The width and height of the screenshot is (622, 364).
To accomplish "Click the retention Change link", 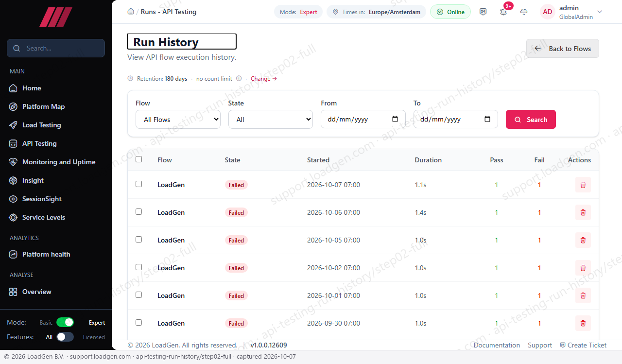I will coord(264,79).
